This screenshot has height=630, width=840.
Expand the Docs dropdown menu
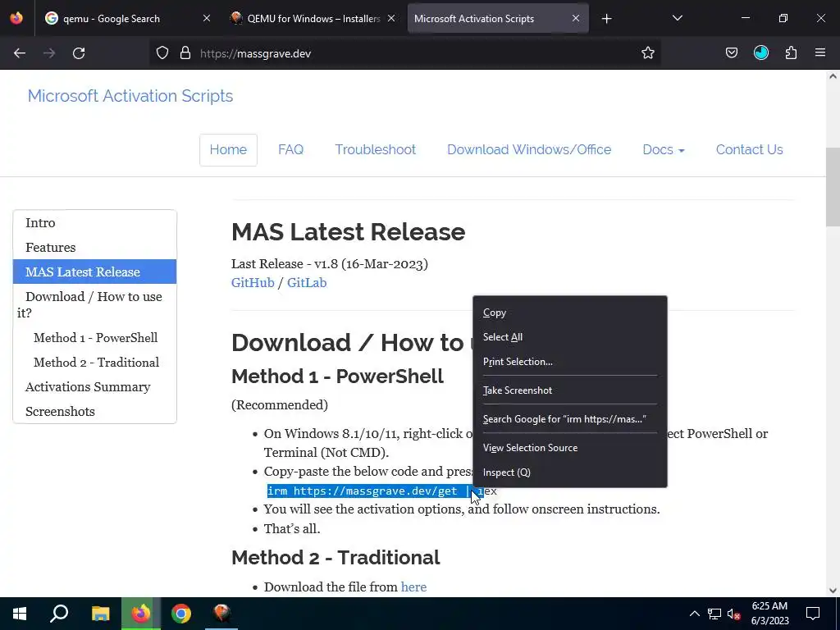(663, 149)
